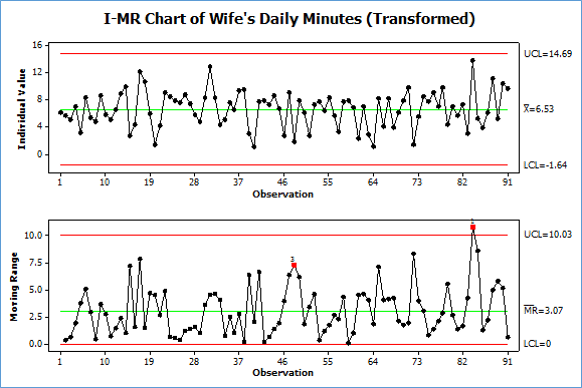The height and width of the screenshot is (388, 582).
Task: Click the y-axis tick '2.5' on Moving Range chart
Action: coord(36,317)
